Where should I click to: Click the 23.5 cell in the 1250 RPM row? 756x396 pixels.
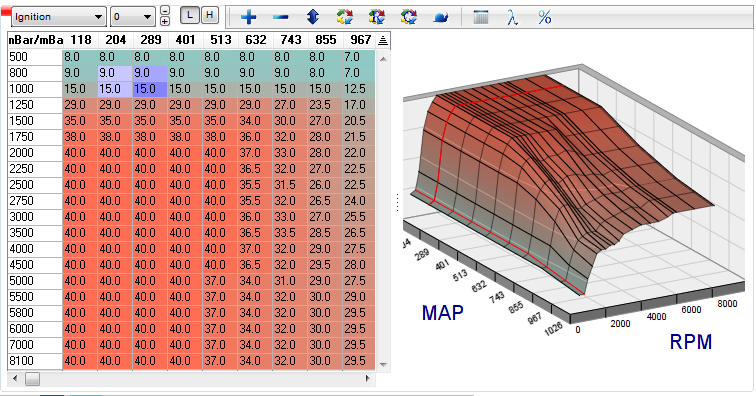325,105
